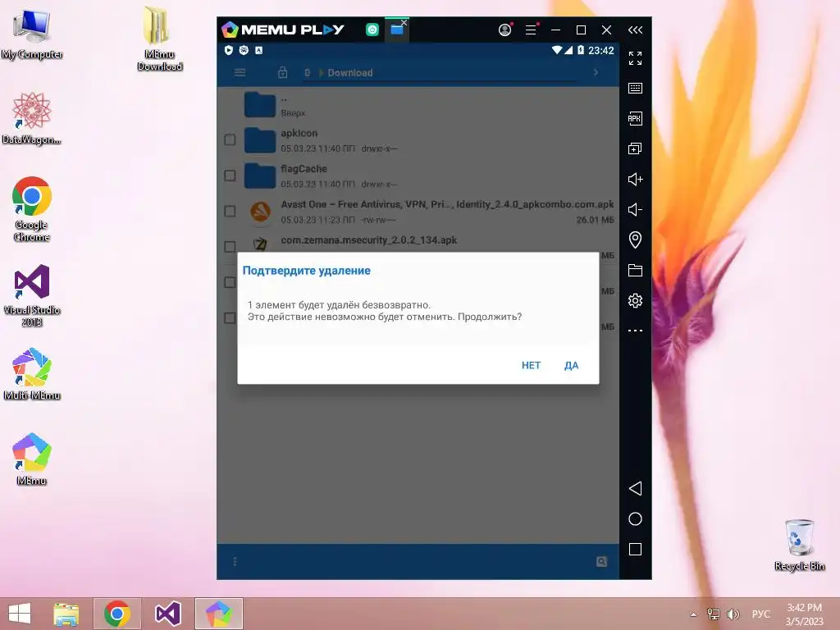Click the APK install icon

coord(636,118)
